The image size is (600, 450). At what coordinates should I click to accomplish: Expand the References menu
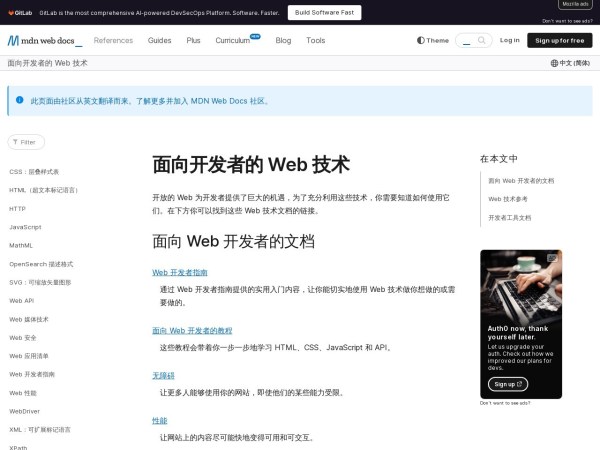pos(113,40)
